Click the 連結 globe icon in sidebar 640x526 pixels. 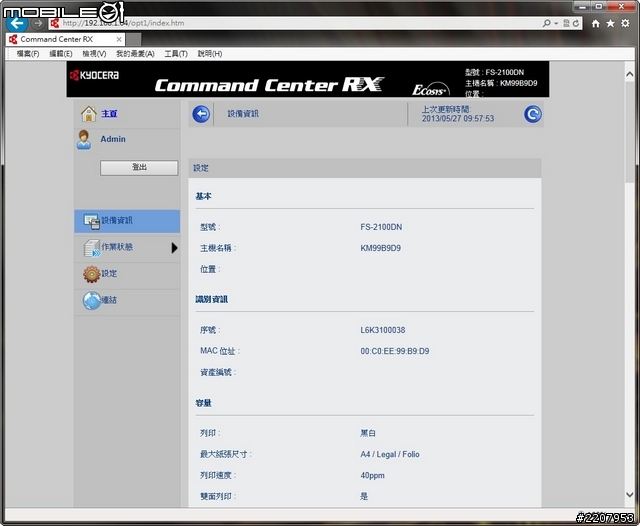pos(91,300)
